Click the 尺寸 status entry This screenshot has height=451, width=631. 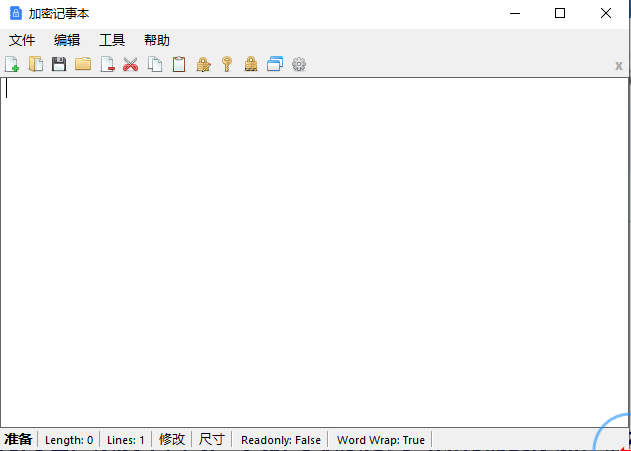[x=212, y=439]
